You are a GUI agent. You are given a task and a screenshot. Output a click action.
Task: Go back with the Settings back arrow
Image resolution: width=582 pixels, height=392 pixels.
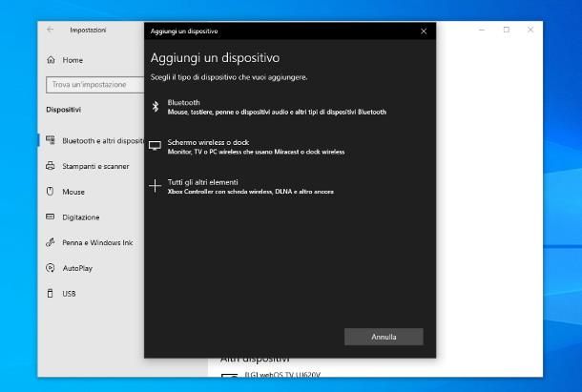tap(51, 30)
